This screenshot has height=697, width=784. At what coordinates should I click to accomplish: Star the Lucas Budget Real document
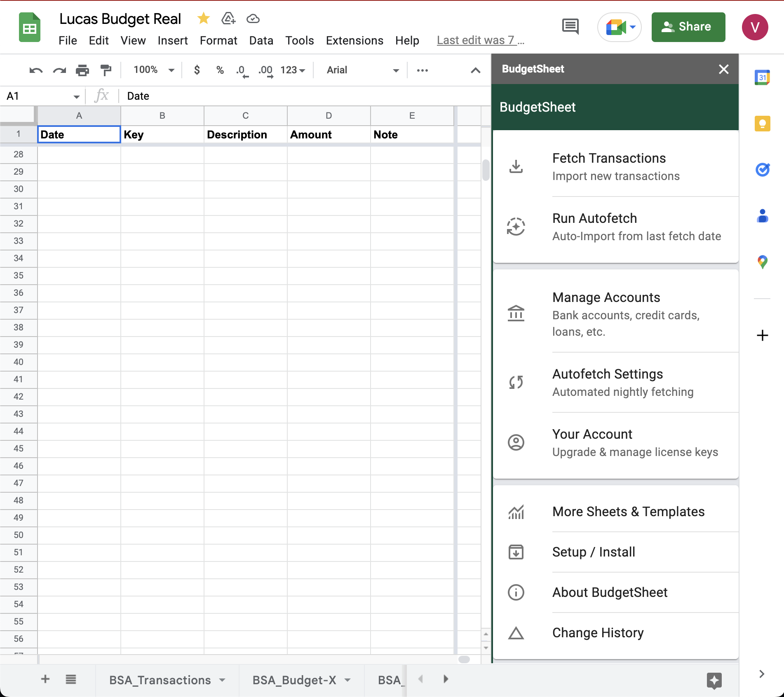click(x=204, y=19)
